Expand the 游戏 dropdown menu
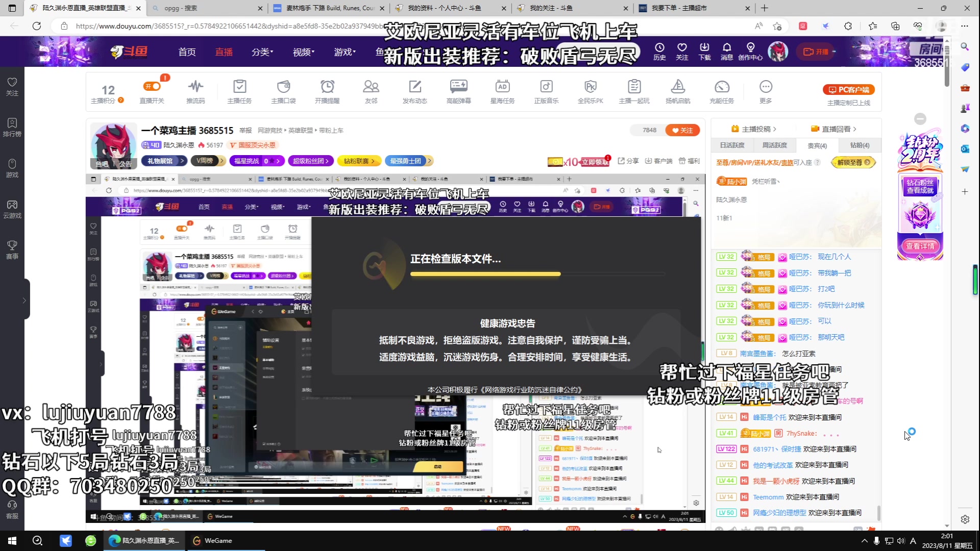This screenshot has width=980, height=551. tap(345, 52)
